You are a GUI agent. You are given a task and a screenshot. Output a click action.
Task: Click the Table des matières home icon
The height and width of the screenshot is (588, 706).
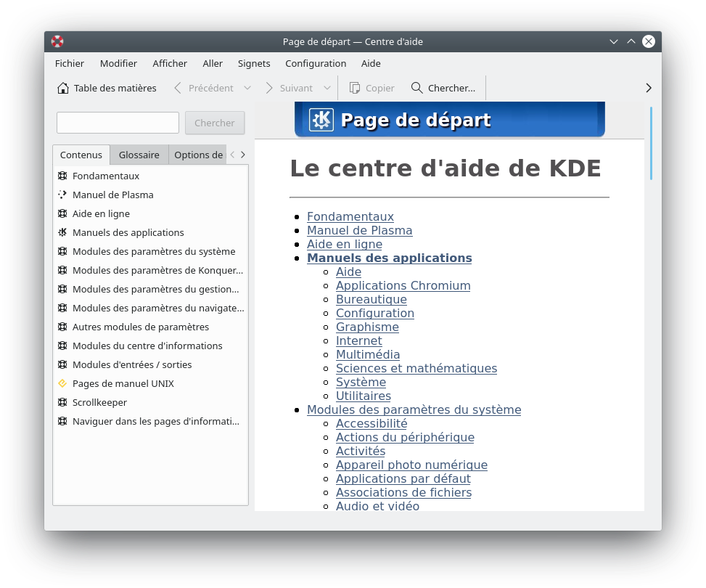[x=63, y=88]
